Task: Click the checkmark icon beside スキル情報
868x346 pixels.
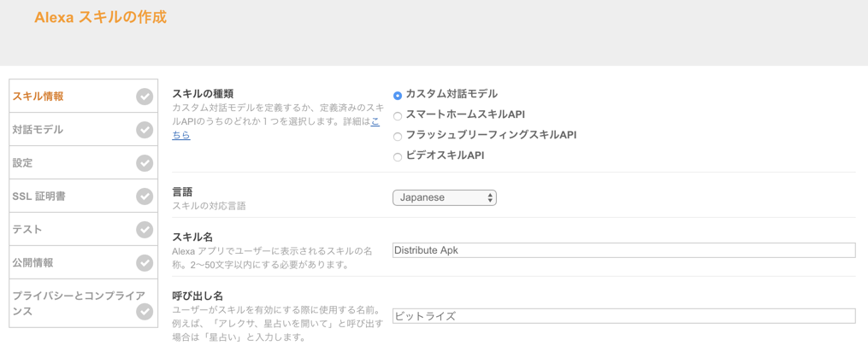Action: click(145, 97)
